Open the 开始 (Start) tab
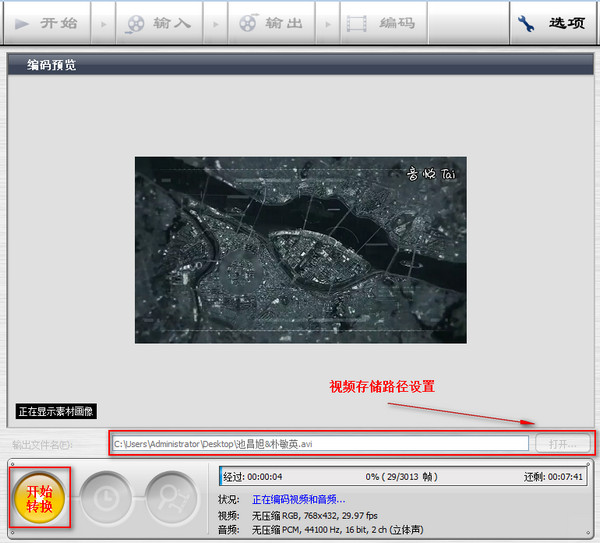Screen dimensions: 600x543 pos(47,23)
